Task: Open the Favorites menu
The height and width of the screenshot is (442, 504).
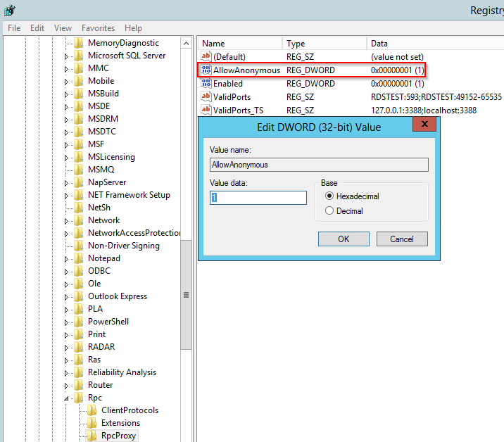Action: click(98, 28)
